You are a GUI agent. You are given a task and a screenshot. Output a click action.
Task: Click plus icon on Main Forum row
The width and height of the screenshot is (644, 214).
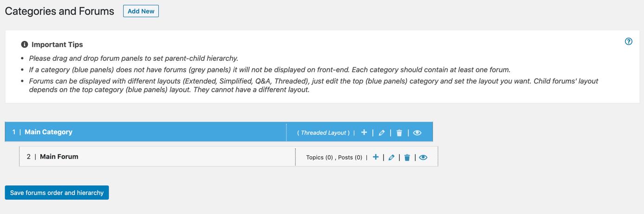click(x=376, y=157)
